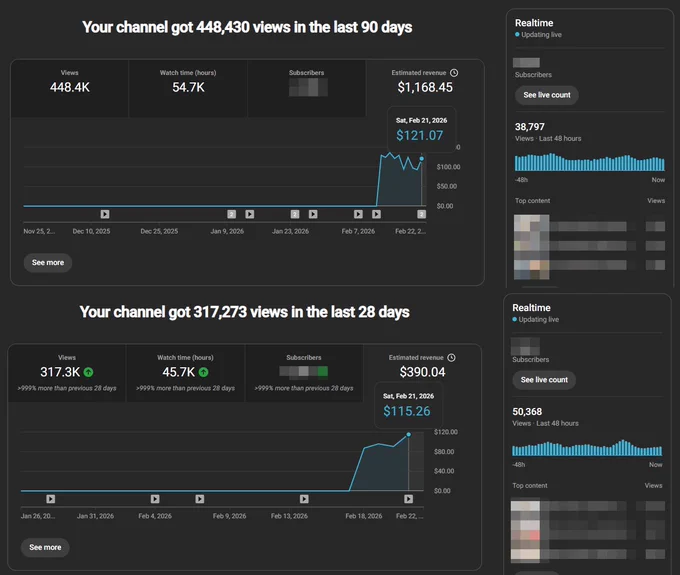Click the heading about 448,430 views in 90 days

tap(247, 27)
